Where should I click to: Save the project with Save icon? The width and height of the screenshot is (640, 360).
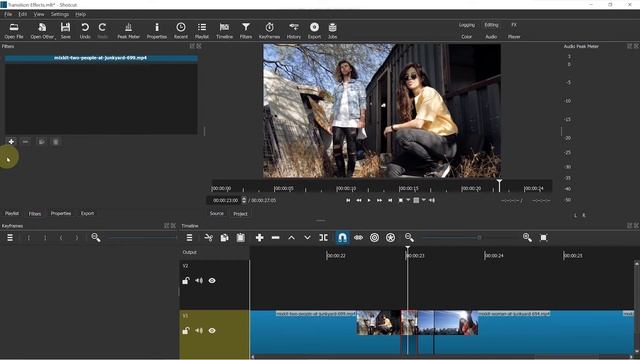[x=65, y=31]
